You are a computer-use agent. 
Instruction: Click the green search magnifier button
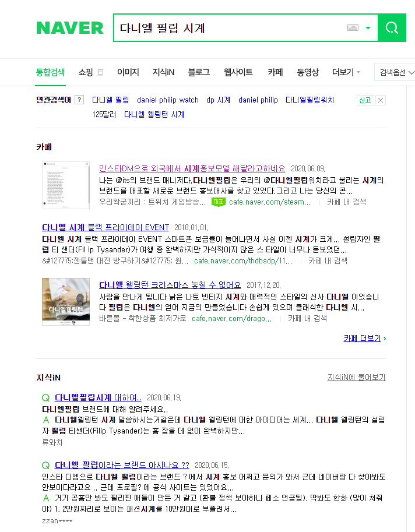click(392, 28)
